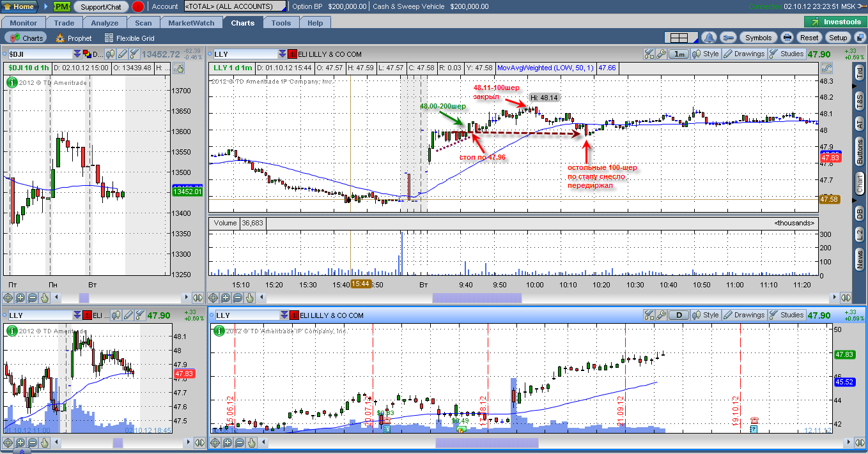The height and width of the screenshot is (454, 868).
Task: Switch to the Scan tab
Action: click(143, 23)
